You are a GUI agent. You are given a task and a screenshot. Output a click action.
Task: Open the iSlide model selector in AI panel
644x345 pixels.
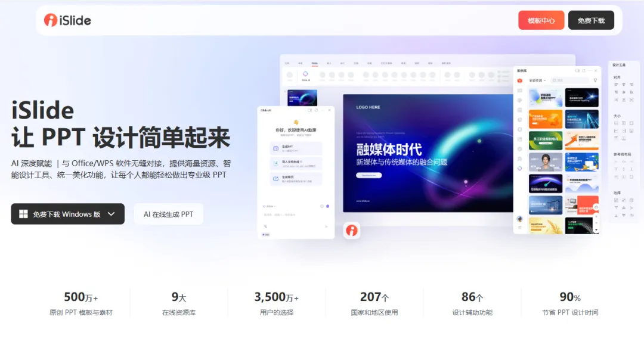coord(270,206)
